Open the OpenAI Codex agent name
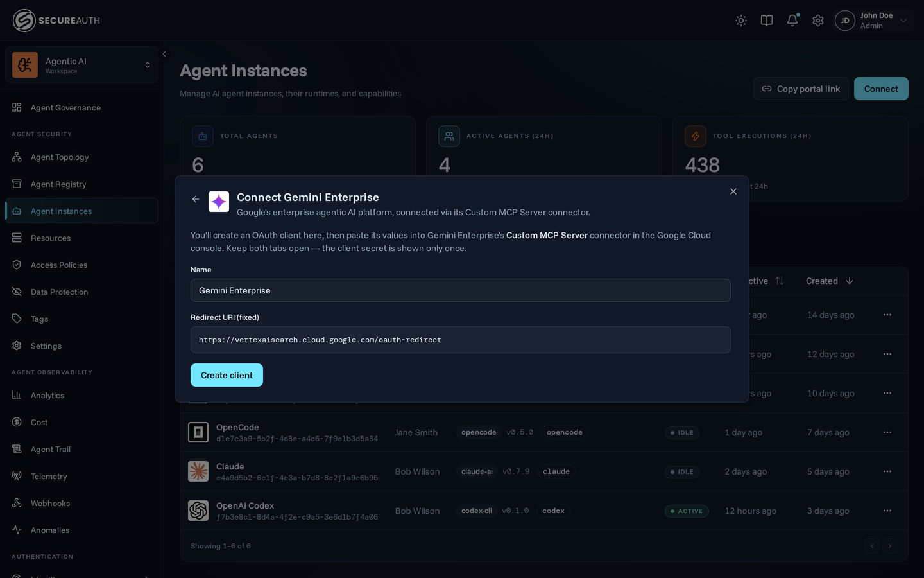This screenshot has height=578, width=924. (x=245, y=505)
